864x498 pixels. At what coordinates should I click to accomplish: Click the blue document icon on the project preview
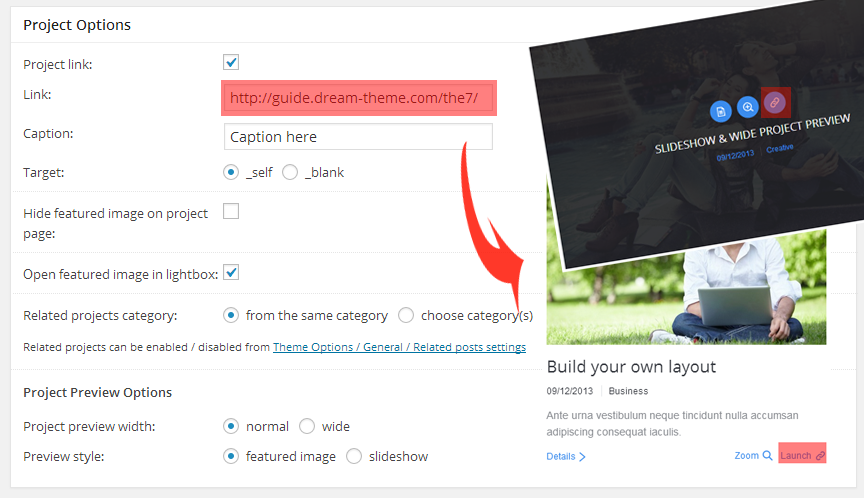pyautogui.click(x=720, y=112)
